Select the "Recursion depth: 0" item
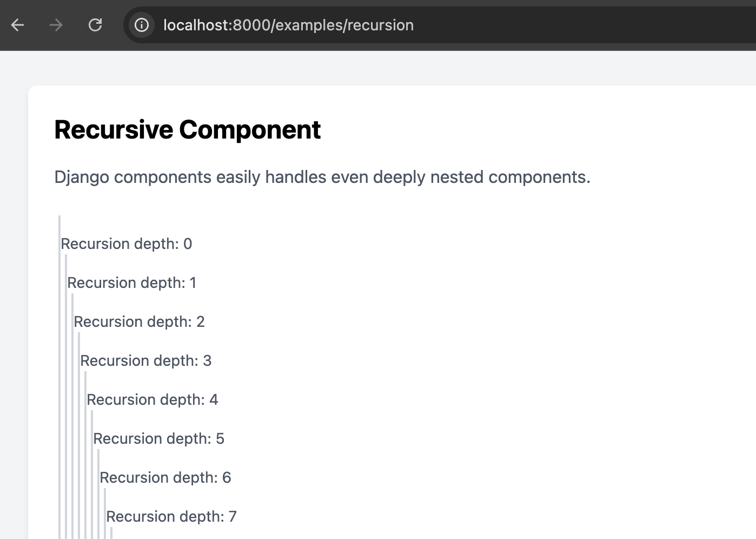756x539 pixels. pos(127,244)
